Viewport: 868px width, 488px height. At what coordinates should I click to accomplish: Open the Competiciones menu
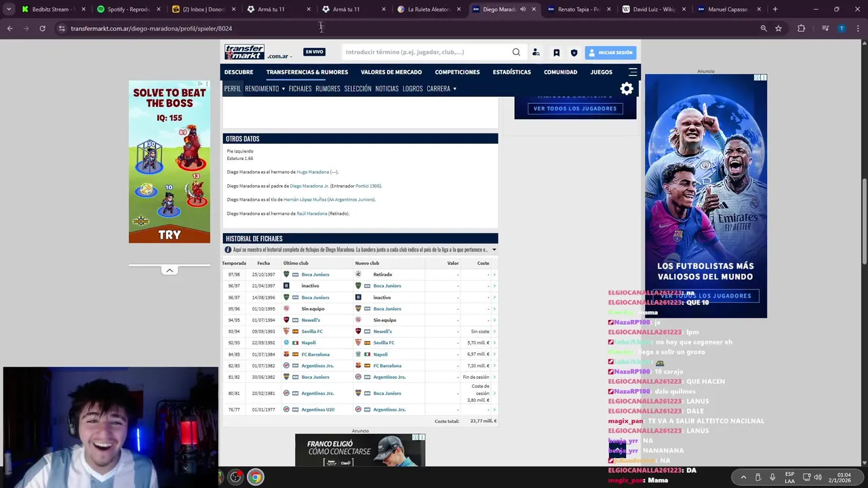tap(457, 72)
